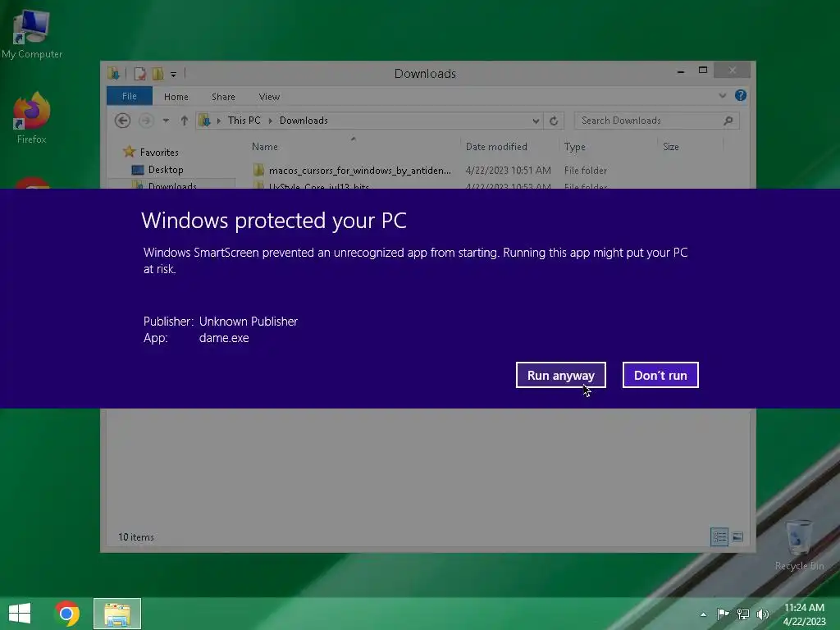Click the search magnifier icon
This screenshot has width=840, height=630.
pyautogui.click(x=728, y=121)
